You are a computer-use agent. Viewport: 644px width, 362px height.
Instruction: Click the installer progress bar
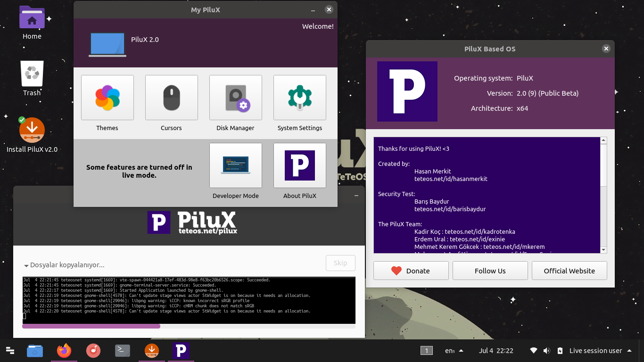click(189, 326)
